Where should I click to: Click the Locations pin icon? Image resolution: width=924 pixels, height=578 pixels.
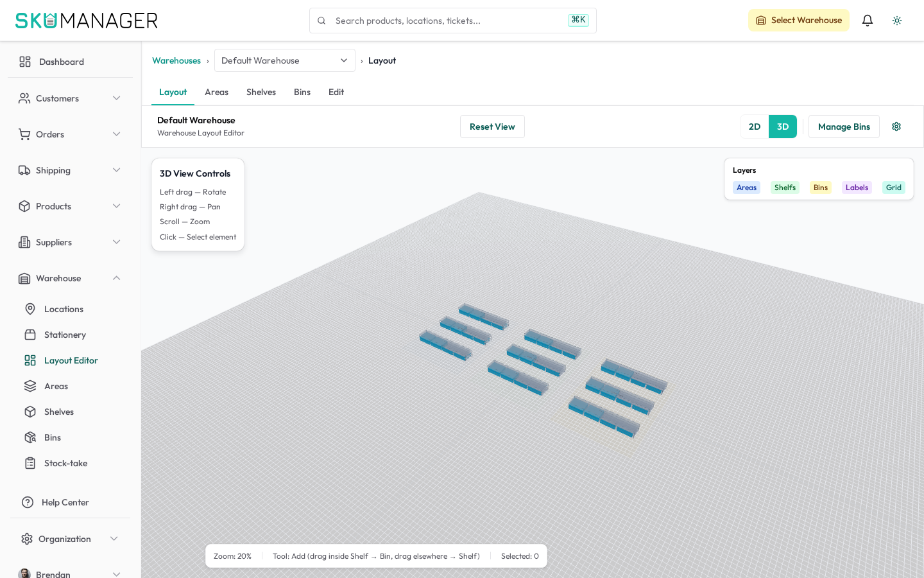(x=30, y=309)
